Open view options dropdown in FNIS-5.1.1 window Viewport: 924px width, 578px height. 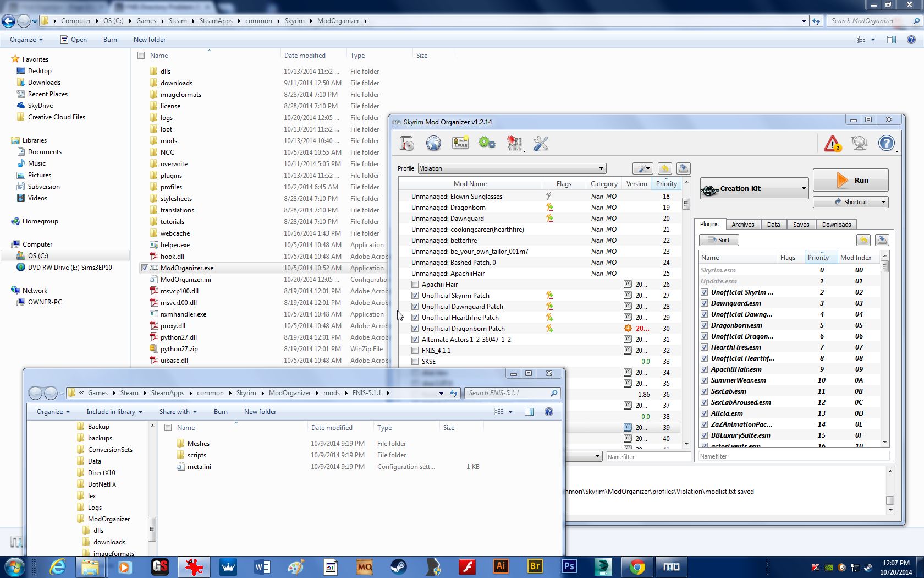pos(510,412)
